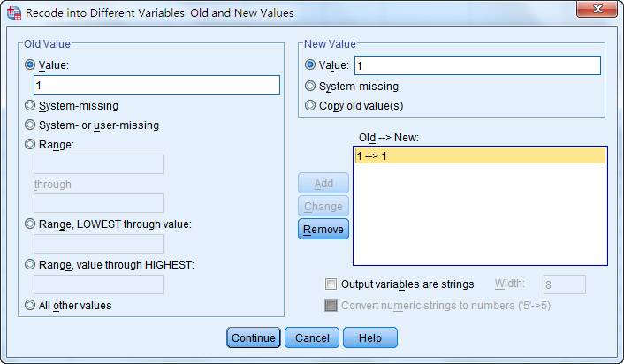Select Range, value through HIGHEST option
624x364 pixels.
[x=30, y=264]
